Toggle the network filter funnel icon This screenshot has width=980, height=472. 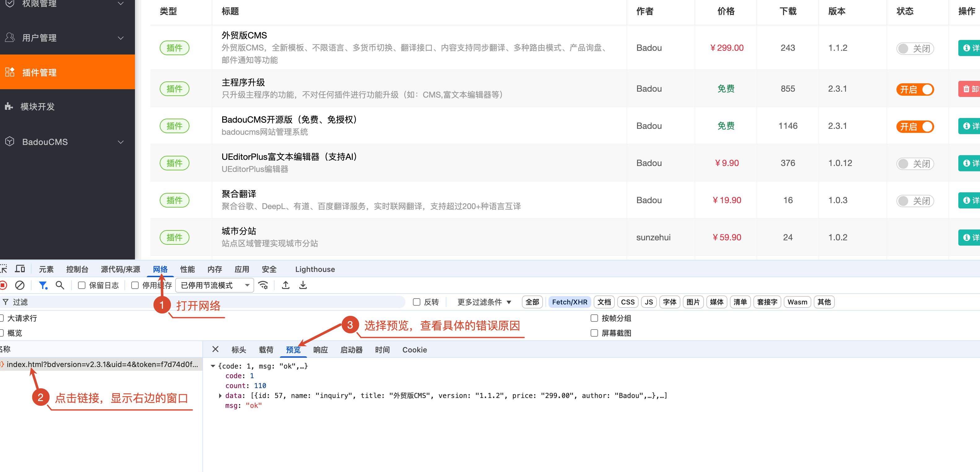point(43,285)
